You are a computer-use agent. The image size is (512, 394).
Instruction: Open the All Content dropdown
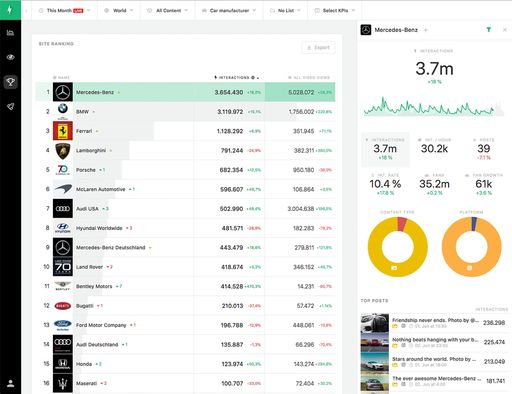pyautogui.click(x=168, y=10)
